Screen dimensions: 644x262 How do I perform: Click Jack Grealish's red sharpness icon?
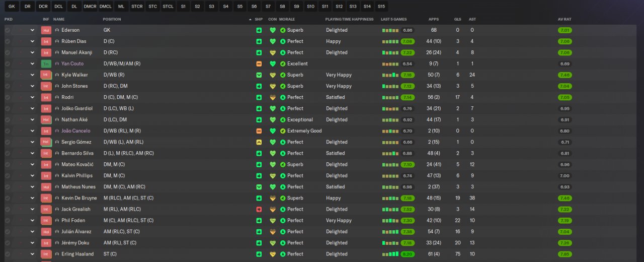point(259,210)
